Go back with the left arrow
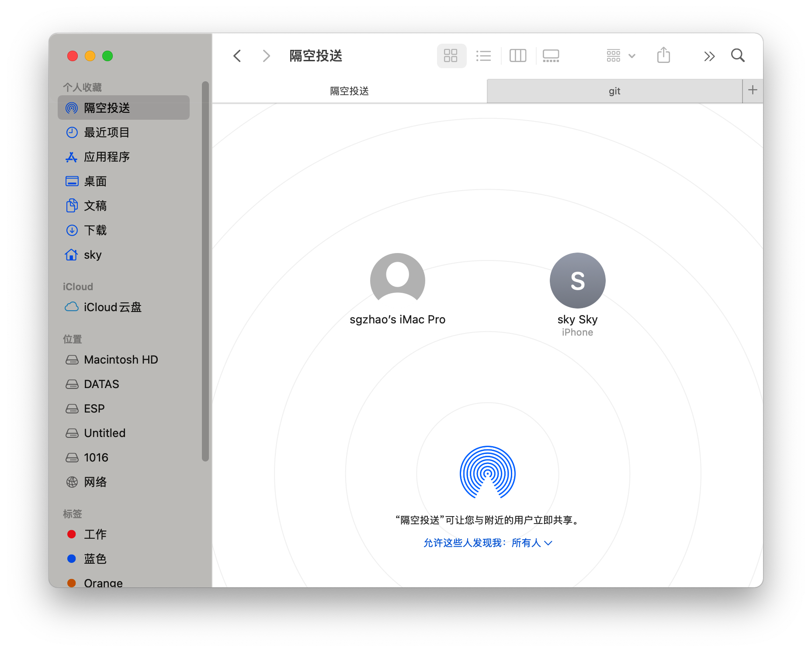The height and width of the screenshot is (652, 812). pos(237,56)
